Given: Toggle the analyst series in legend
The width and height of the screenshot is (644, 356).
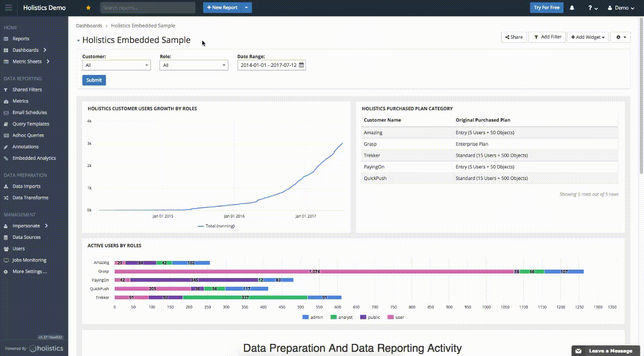Looking at the screenshot, I should pyautogui.click(x=341, y=317).
